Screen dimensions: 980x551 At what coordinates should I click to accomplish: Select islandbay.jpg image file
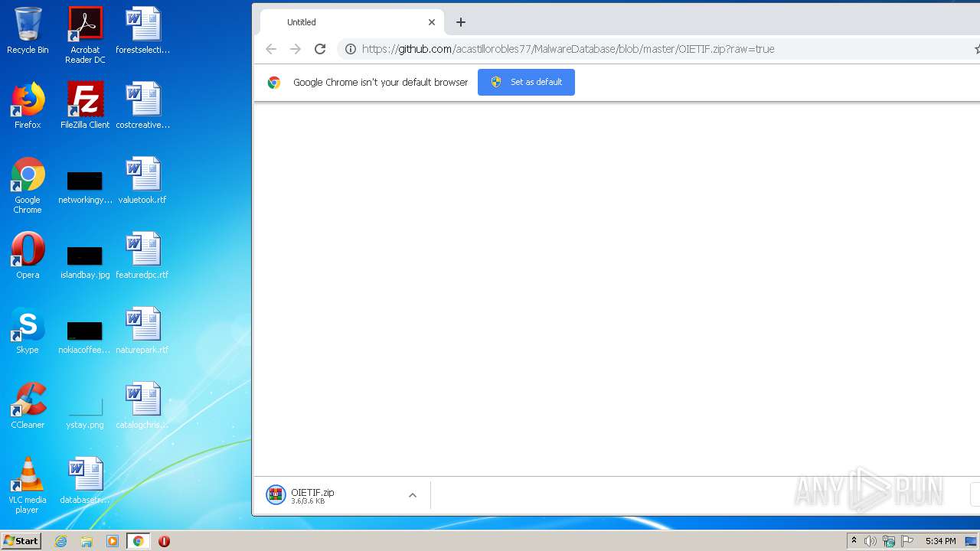pos(85,262)
